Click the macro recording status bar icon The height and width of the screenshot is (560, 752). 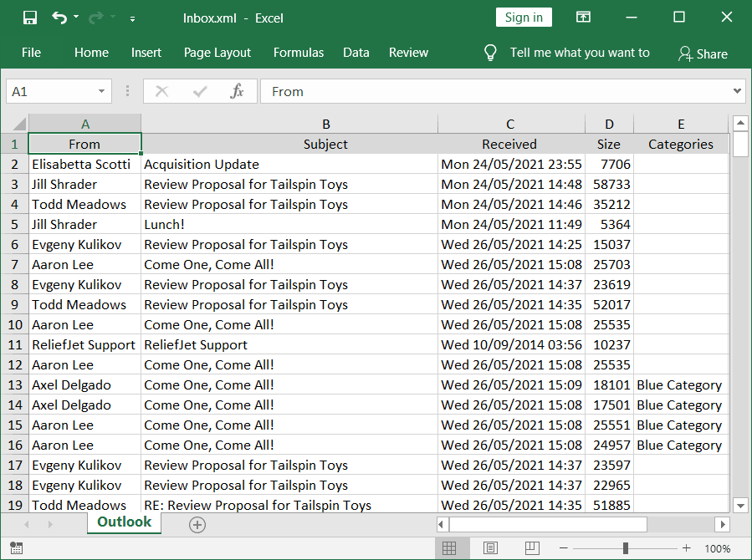click(x=16, y=548)
